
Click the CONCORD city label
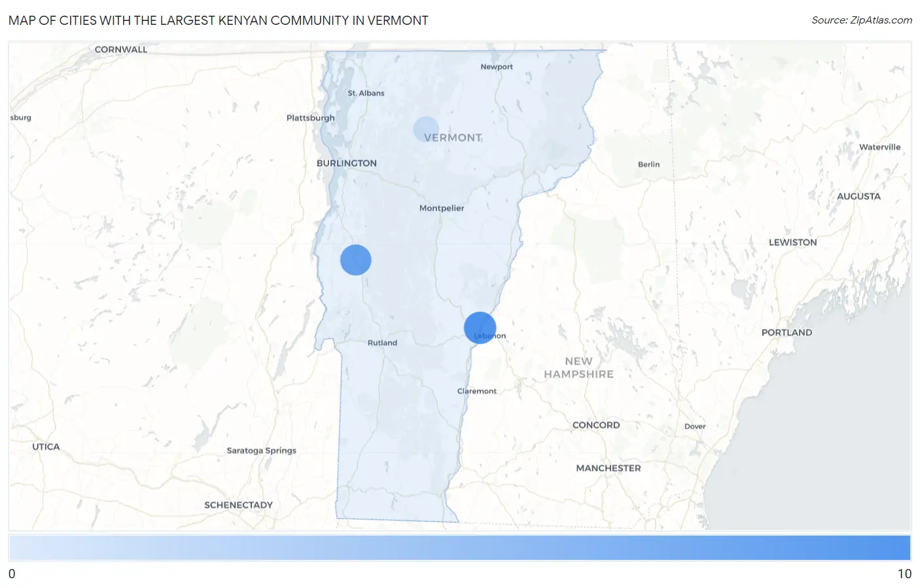pyautogui.click(x=596, y=425)
